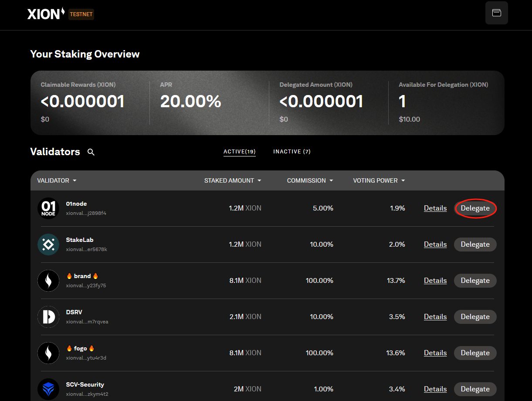Click the 01node validator logo
The height and width of the screenshot is (401, 532).
click(x=48, y=208)
